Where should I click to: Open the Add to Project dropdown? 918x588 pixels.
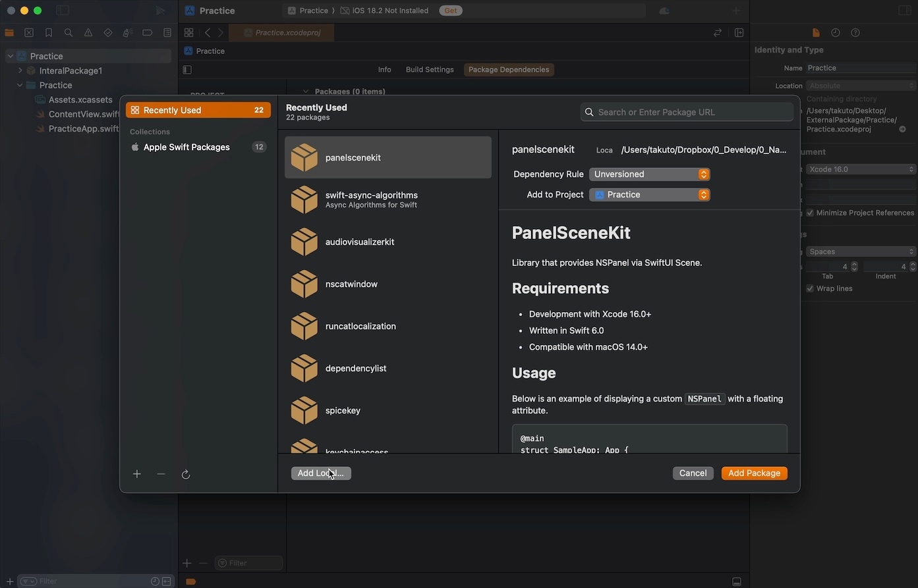tap(649, 195)
